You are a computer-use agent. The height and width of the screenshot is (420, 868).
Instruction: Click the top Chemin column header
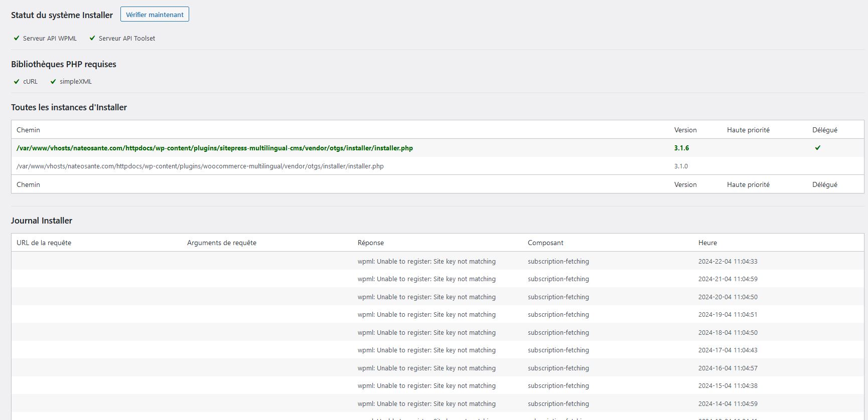tap(28, 130)
